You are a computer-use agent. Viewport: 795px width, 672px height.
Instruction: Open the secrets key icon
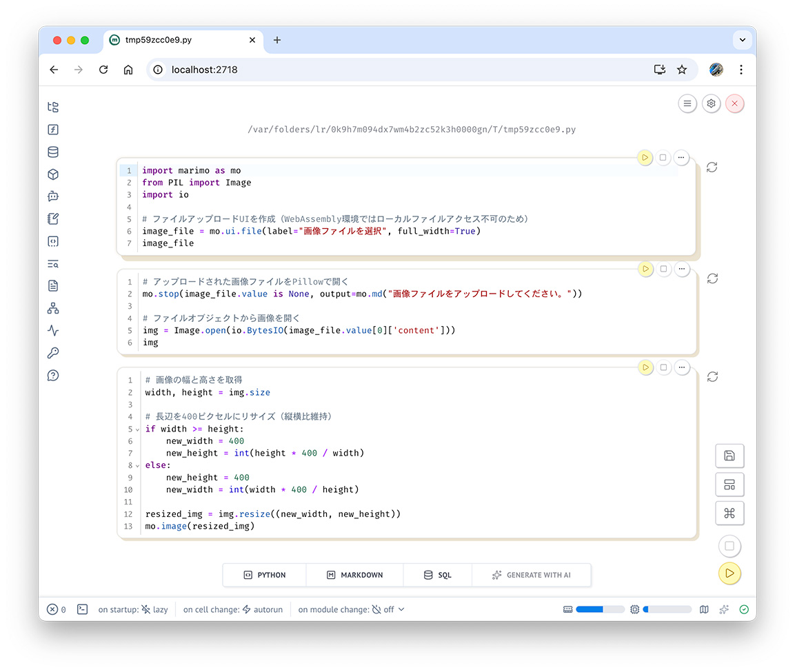click(53, 353)
